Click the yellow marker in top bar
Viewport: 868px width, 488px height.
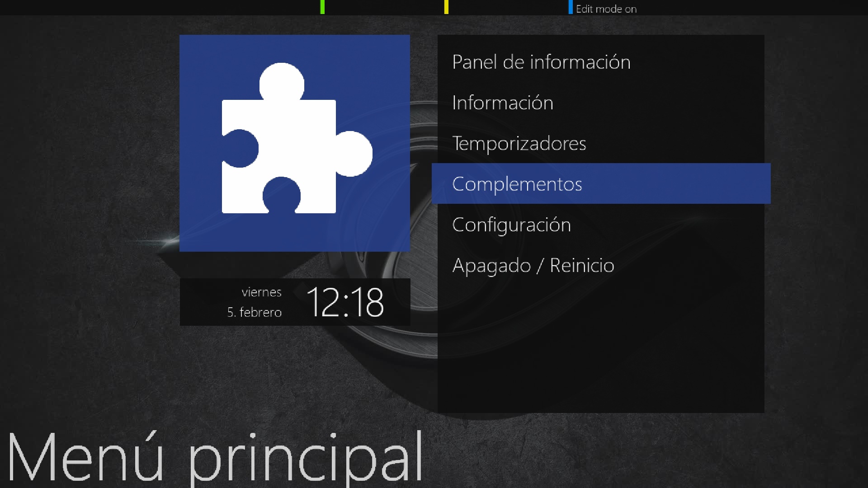(x=446, y=7)
